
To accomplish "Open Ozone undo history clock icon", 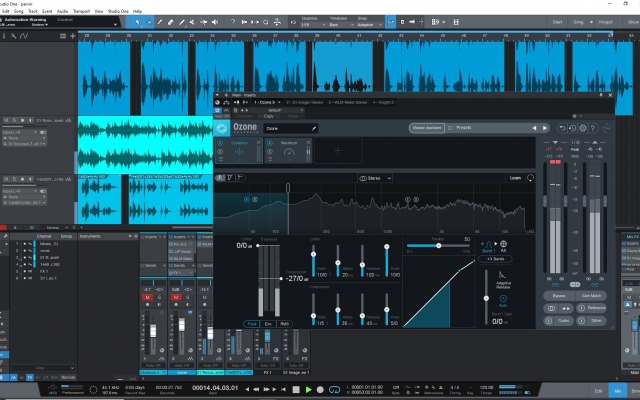I will coord(572,128).
